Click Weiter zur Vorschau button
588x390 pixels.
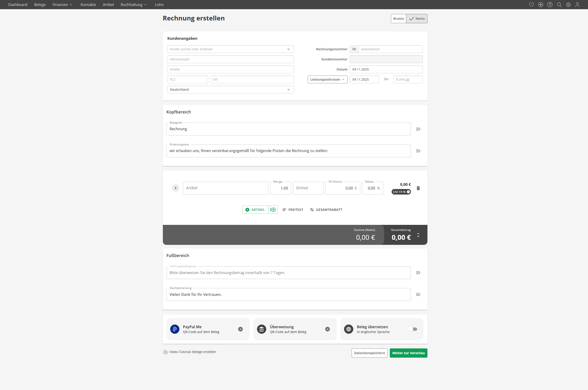[x=408, y=353]
